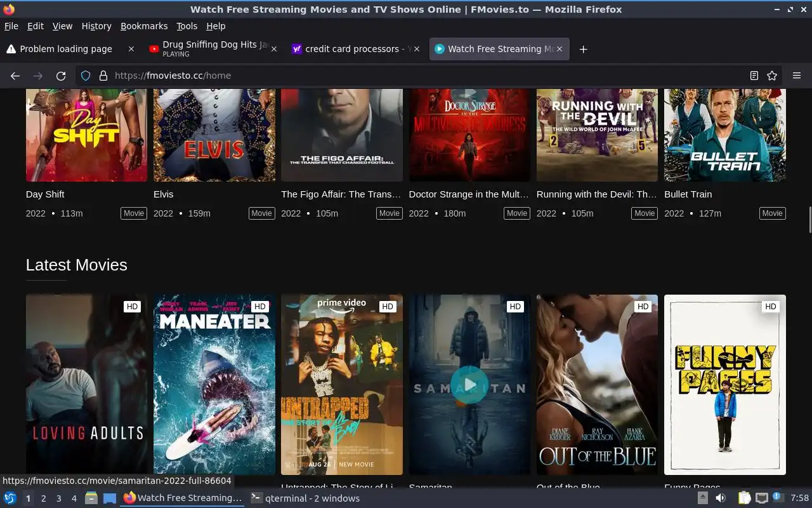Close the Watch Free Streaming tab
Image resolution: width=812 pixels, height=508 pixels.
click(560, 49)
